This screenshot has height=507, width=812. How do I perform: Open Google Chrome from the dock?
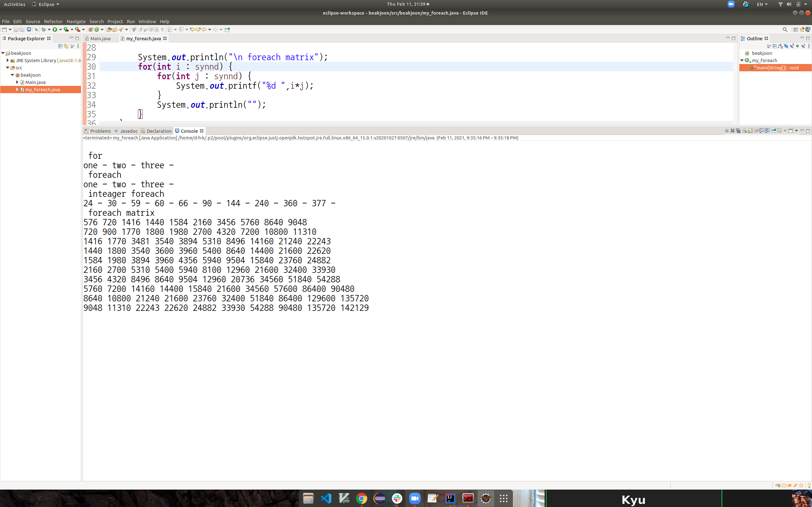[361, 499]
